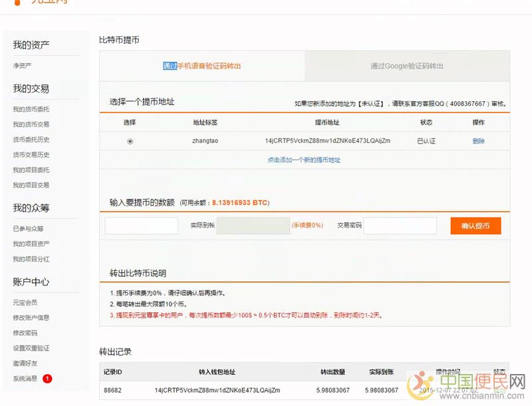The height and width of the screenshot is (406, 532).
Task: Open 元宝会员 sidebar link
Action: [x=27, y=302]
